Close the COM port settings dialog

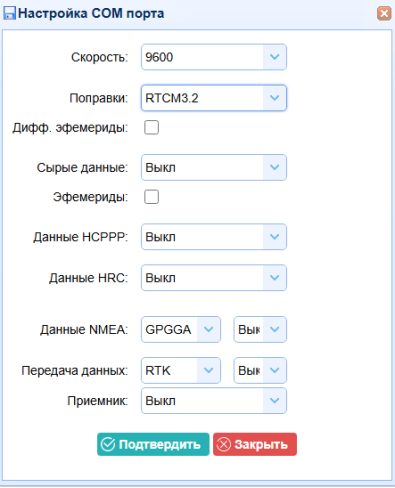pyautogui.click(x=384, y=14)
